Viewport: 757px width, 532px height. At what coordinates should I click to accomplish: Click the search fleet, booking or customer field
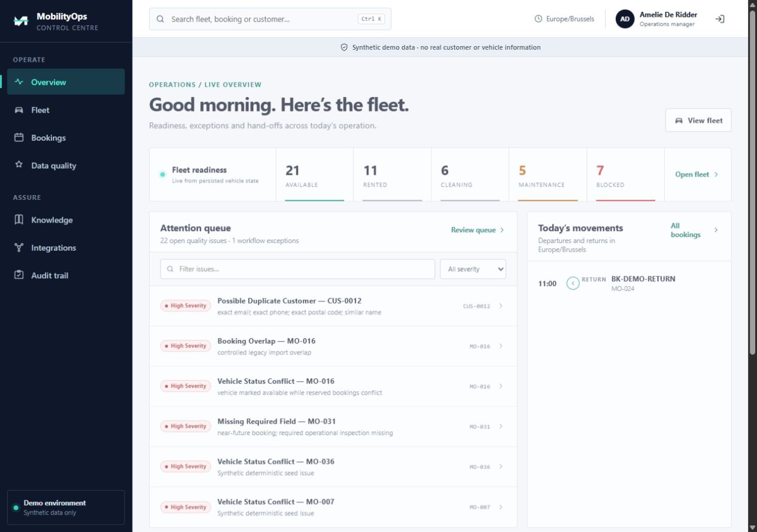[x=270, y=19]
